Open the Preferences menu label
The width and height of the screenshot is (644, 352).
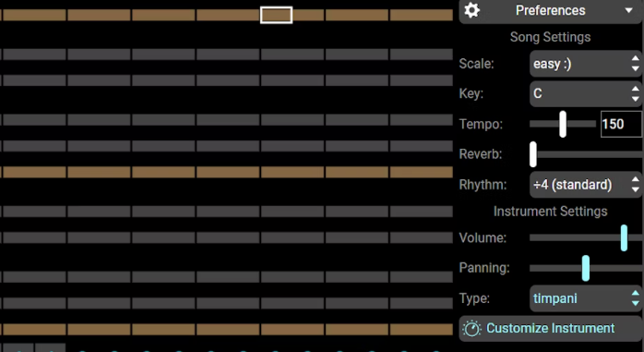click(551, 10)
